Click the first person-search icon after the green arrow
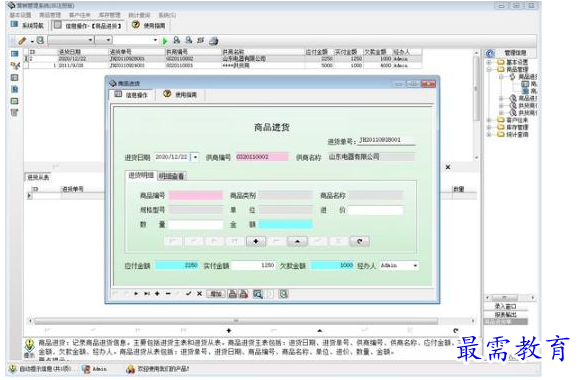The height and width of the screenshot is (380, 578). coord(177,40)
